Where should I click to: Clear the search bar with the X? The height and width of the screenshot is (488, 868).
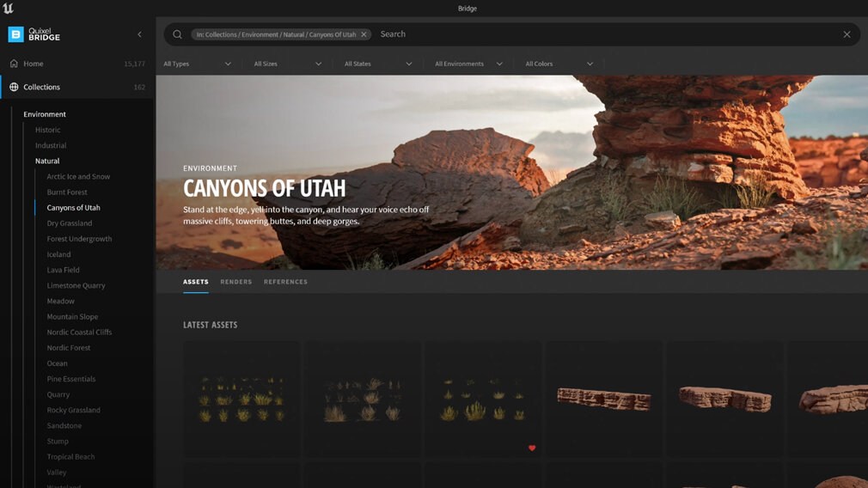[847, 34]
